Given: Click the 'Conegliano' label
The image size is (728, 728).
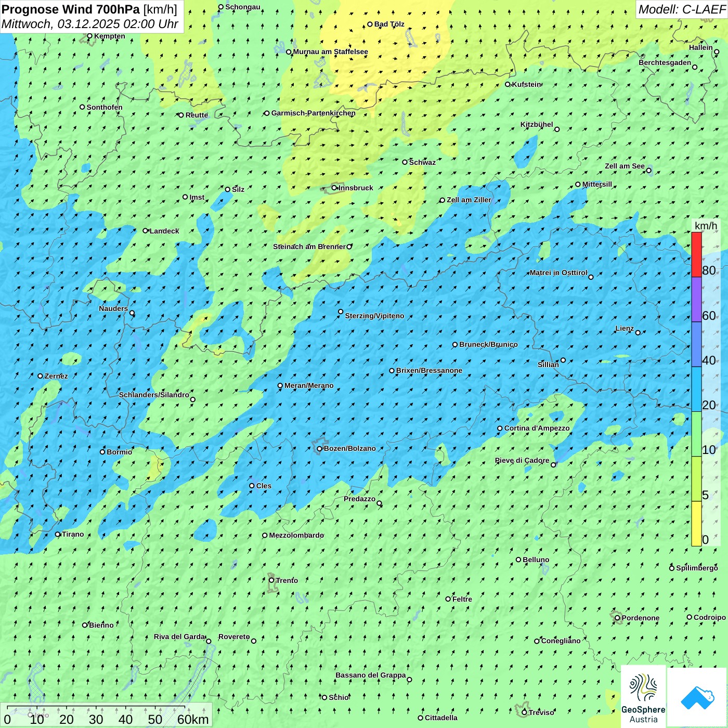Looking at the screenshot, I should [561, 641].
